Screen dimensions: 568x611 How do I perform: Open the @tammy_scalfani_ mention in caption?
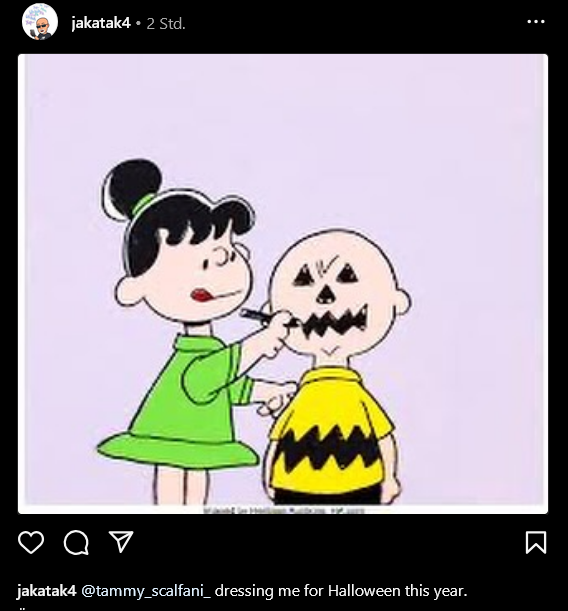146,591
